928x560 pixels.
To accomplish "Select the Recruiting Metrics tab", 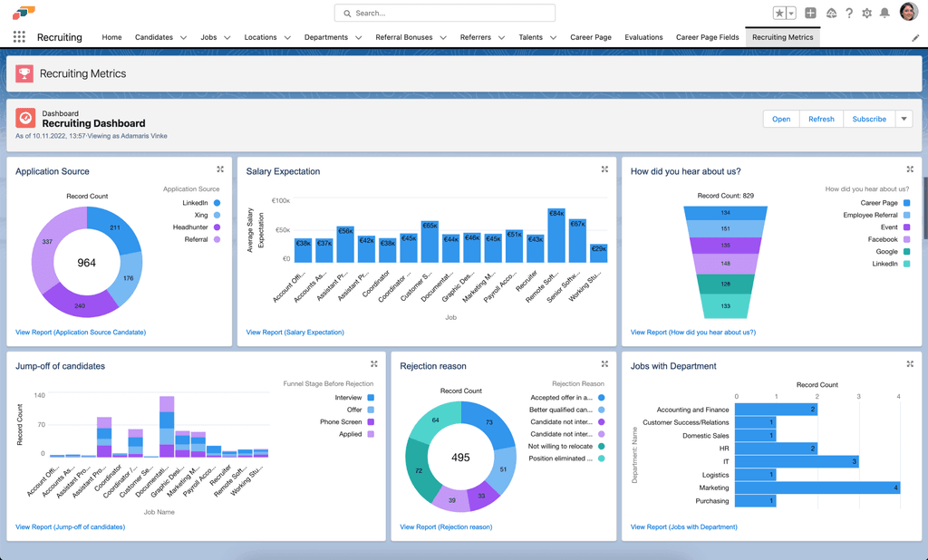I will [782, 37].
